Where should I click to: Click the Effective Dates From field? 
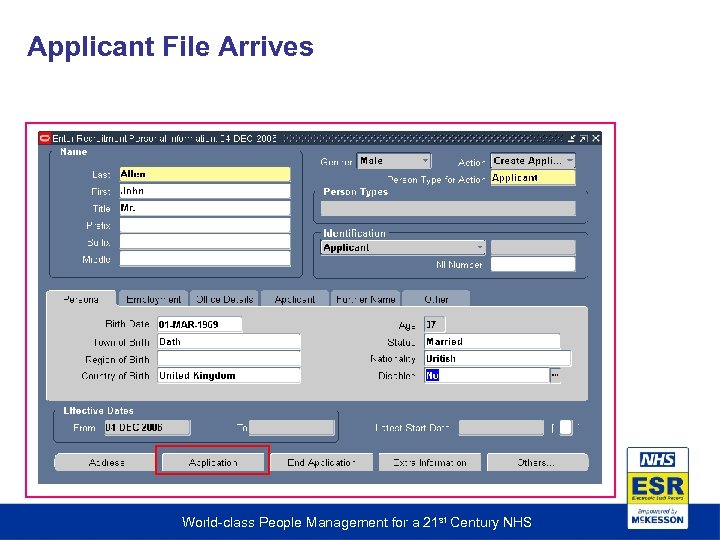(147, 428)
